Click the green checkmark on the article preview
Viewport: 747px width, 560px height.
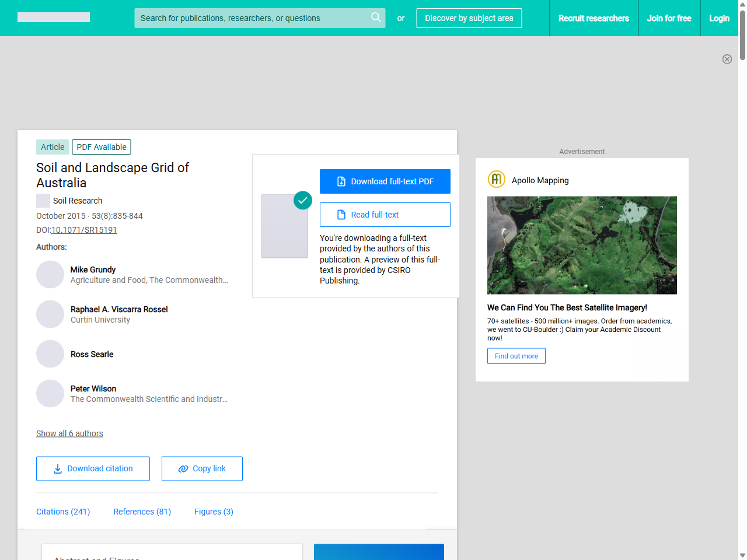pos(303,200)
